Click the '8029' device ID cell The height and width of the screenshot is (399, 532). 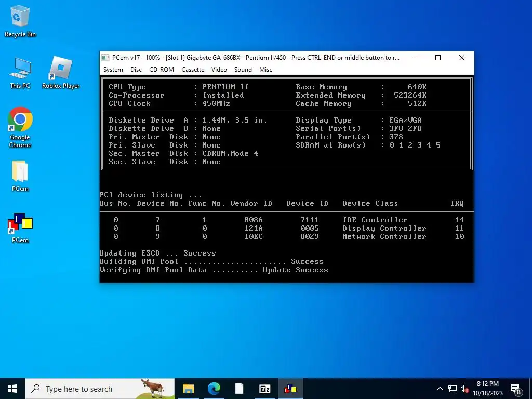310,236
